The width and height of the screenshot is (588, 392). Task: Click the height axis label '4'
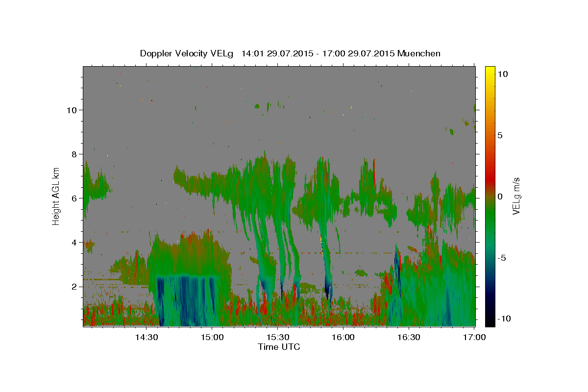[74, 243]
